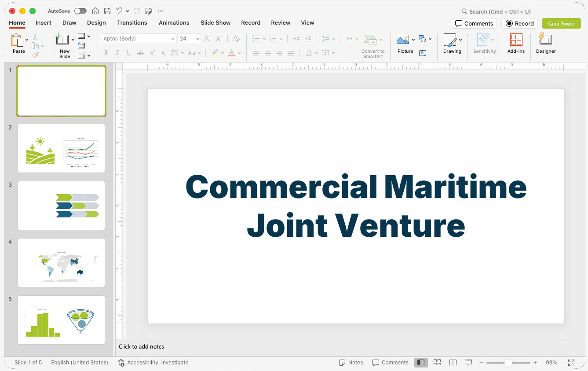Click the Record button at top right

point(520,23)
